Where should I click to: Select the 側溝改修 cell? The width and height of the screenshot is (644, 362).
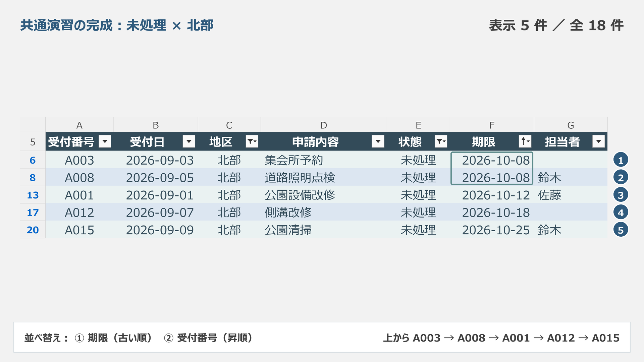(x=324, y=212)
